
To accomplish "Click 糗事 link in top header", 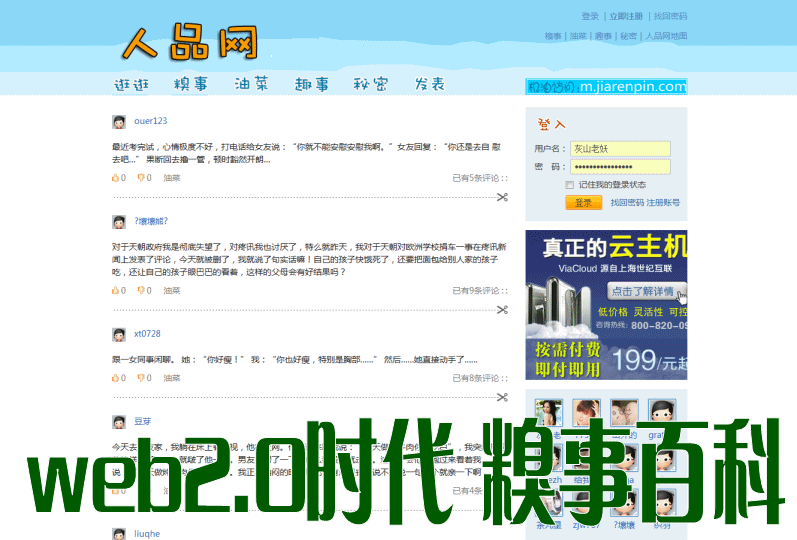I will coord(553,36).
